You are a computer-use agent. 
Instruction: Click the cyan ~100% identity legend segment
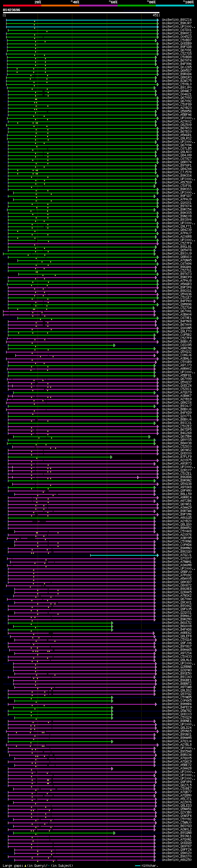(x=175, y=6)
